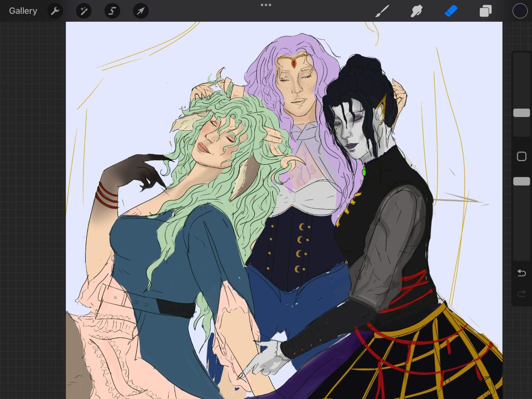Viewport: 532px width, 399px height.
Task: Return to the Gallery
Action: coord(23,11)
